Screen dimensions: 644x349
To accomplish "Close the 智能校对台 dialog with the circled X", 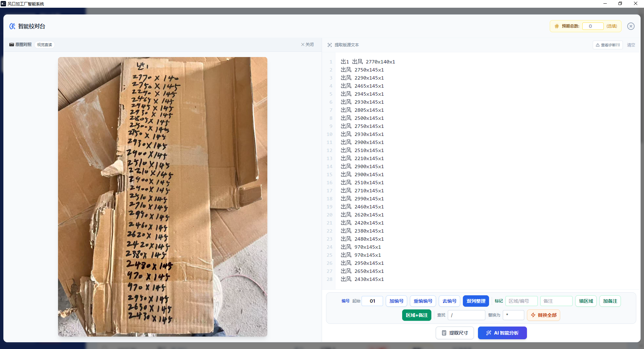I will coord(631,26).
